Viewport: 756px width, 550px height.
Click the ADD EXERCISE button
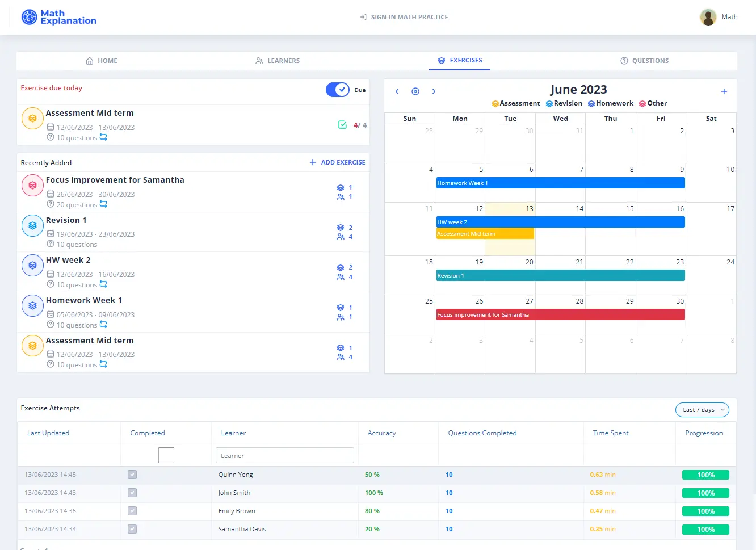[x=337, y=162]
